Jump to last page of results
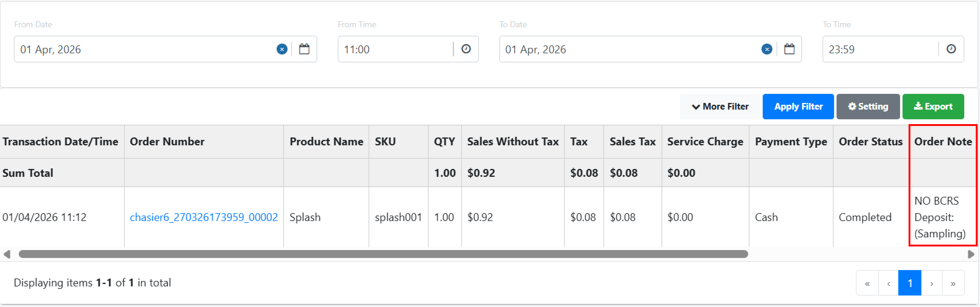980x307 pixels. [953, 283]
